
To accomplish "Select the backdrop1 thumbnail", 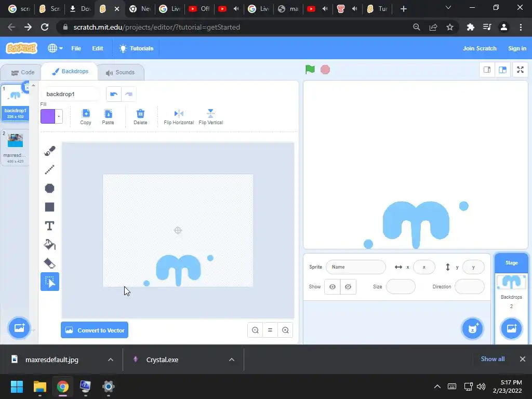I will 15,103.
